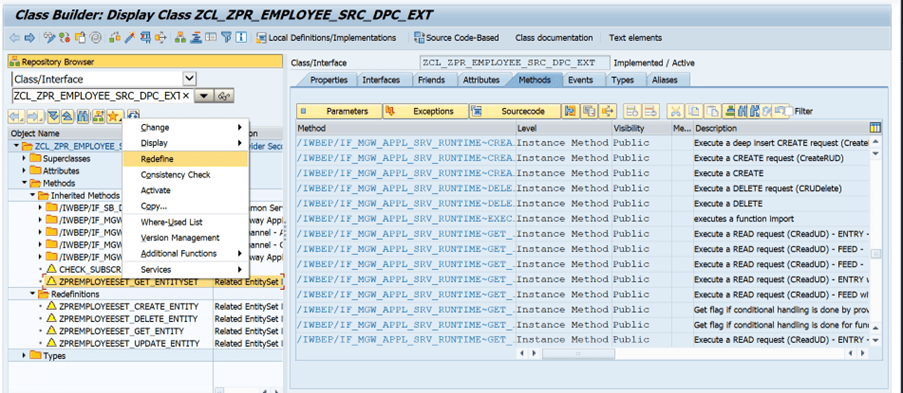Open the class name history dropdown arrow

[x=204, y=96]
